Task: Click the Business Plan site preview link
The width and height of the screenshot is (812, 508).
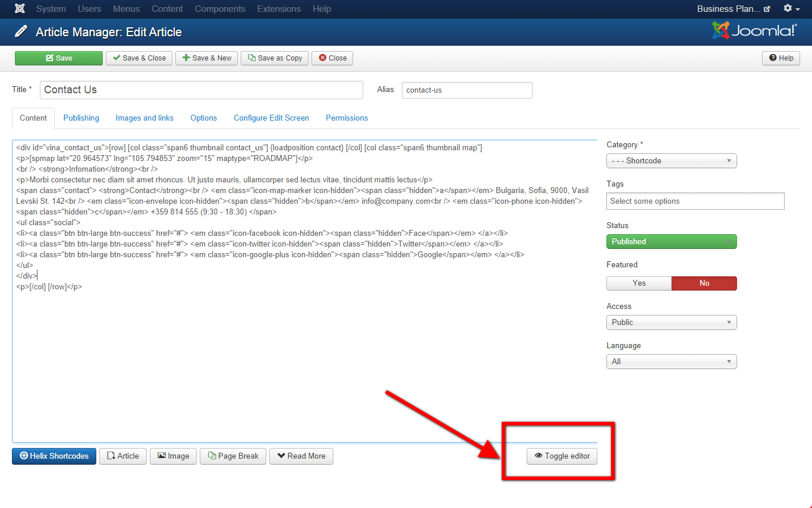Action: (734, 9)
